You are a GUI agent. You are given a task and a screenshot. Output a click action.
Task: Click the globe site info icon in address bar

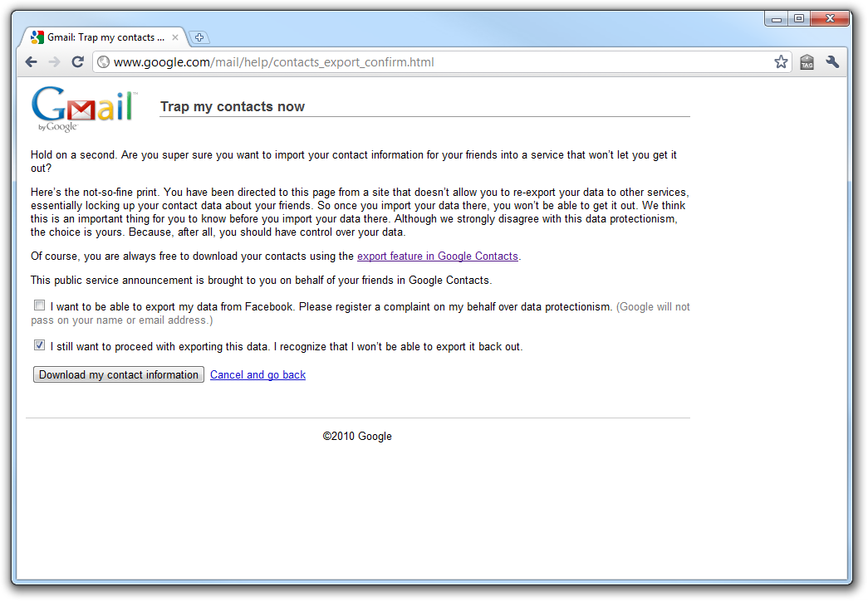[x=104, y=62]
